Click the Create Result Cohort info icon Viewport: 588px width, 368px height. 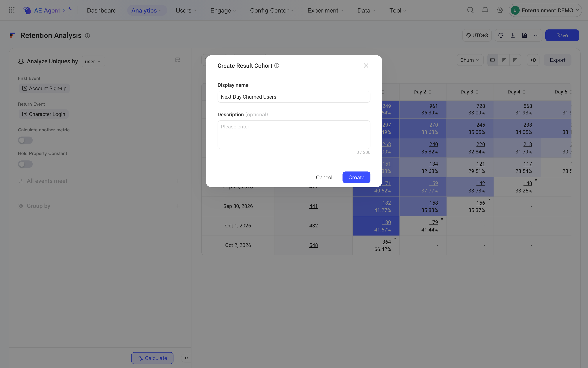point(277,66)
